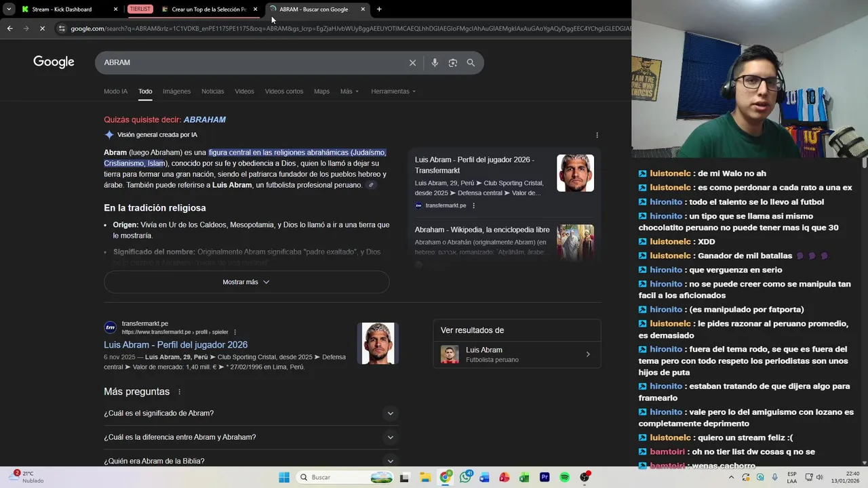This screenshot has width=868, height=488.
Task: Open three-dot menu beside transfermarkt profile URL
Action: (x=235, y=332)
